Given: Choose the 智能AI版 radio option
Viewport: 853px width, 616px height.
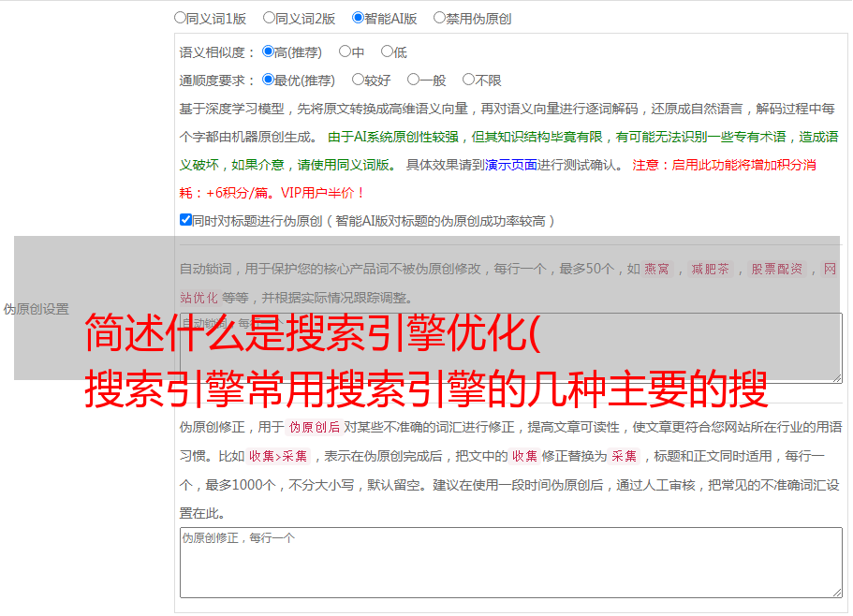Looking at the screenshot, I should (358, 18).
